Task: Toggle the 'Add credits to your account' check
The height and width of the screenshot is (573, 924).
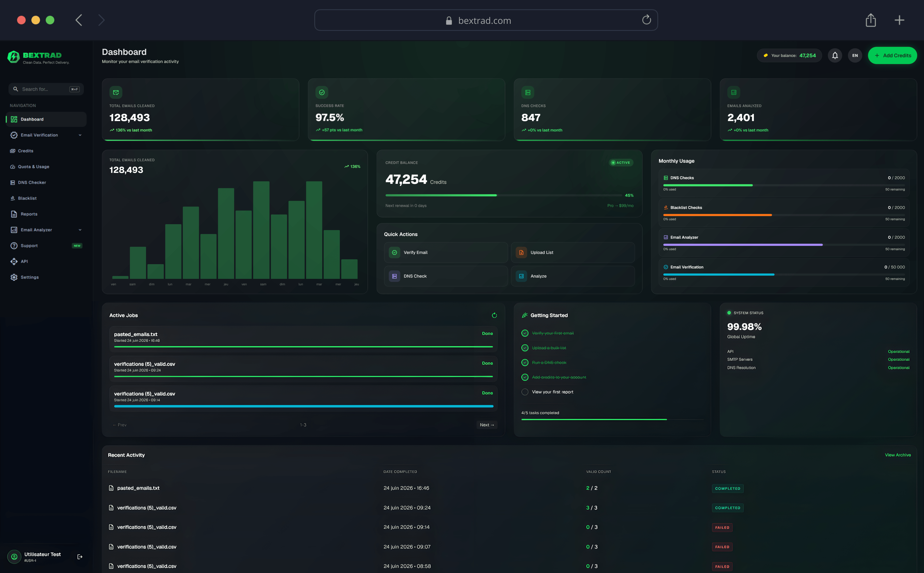Action: 524,377
